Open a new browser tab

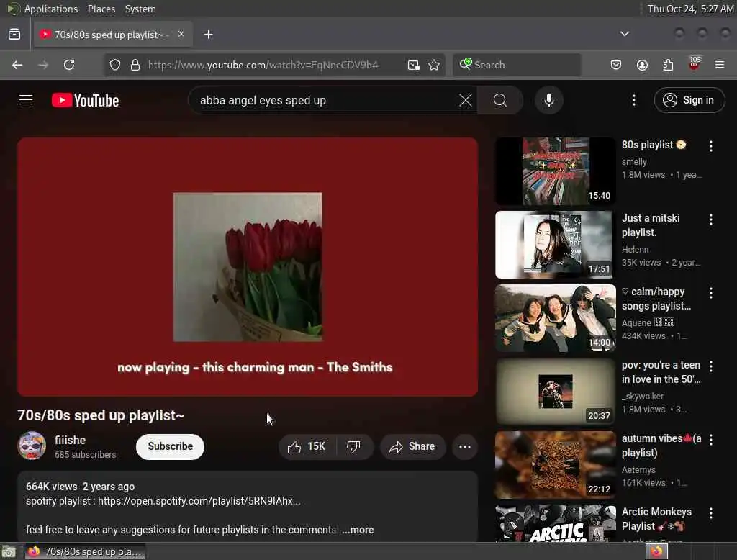coord(208,35)
